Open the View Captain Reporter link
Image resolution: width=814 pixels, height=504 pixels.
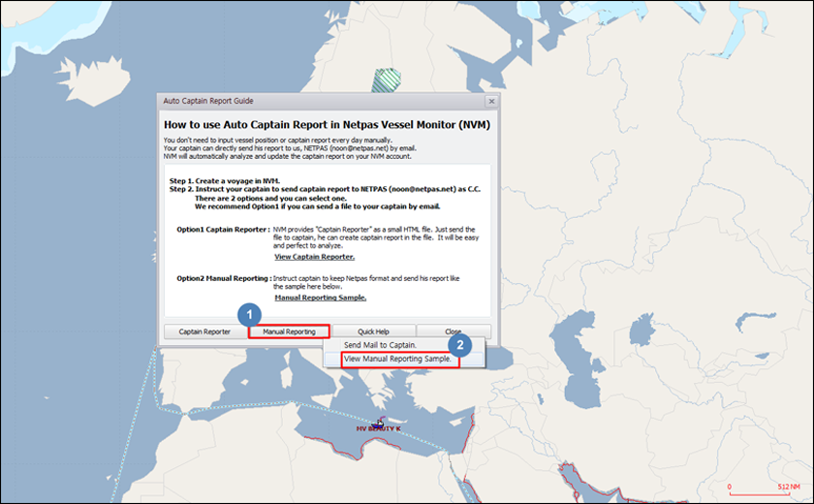[x=315, y=257]
